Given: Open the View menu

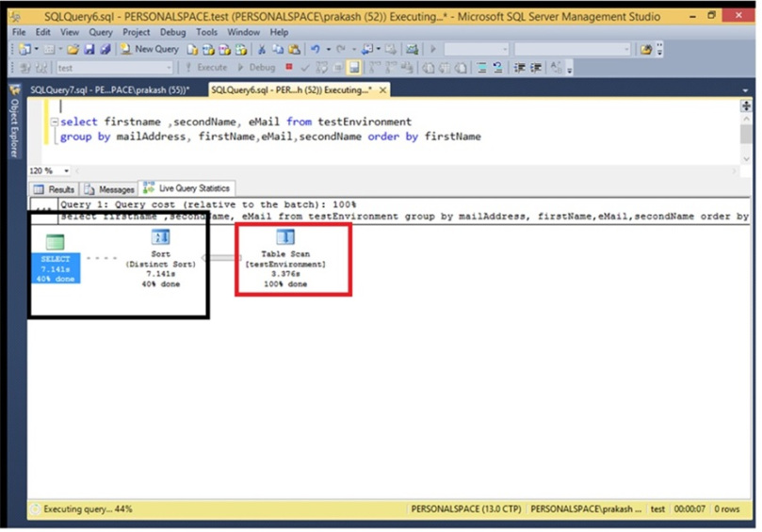Looking at the screenshot, I should (70, 32).
